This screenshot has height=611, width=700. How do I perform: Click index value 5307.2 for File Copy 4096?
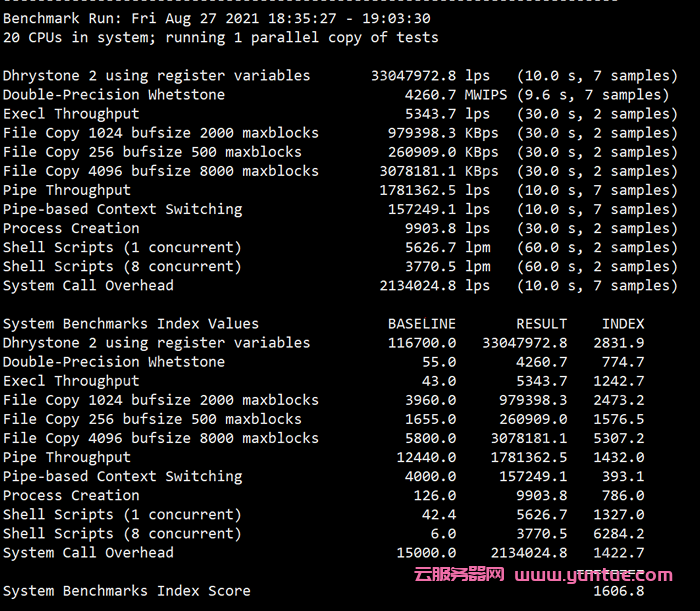(619, 438)
